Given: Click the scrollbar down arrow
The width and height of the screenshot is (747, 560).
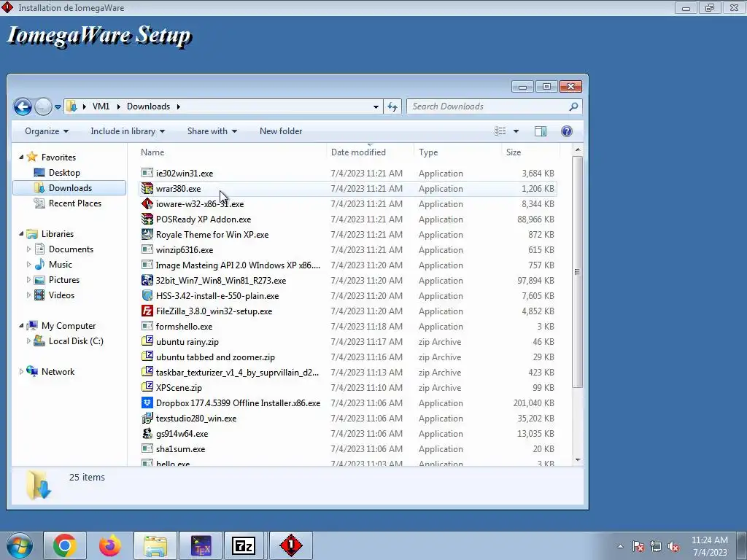Looking at the screenshot, I should click(578, 460).
